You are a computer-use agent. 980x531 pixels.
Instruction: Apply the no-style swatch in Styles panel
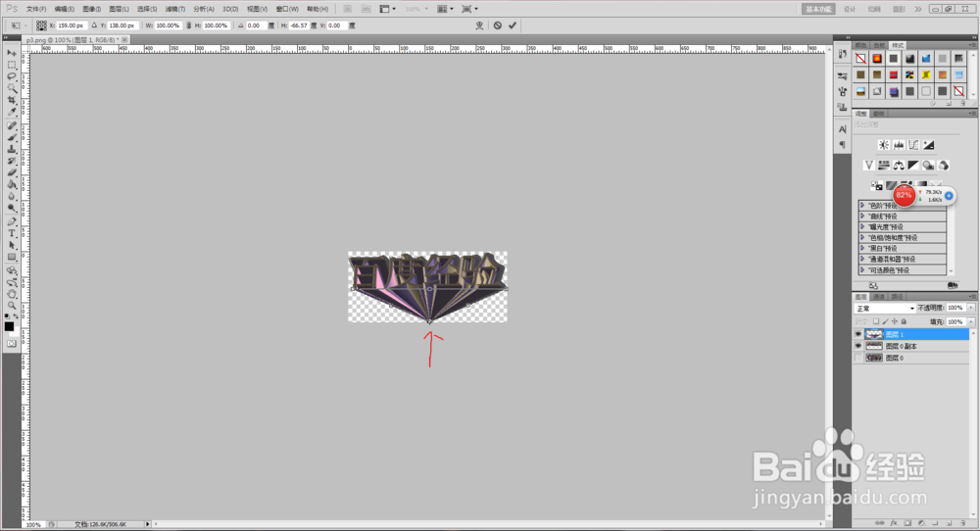(861, 58)
